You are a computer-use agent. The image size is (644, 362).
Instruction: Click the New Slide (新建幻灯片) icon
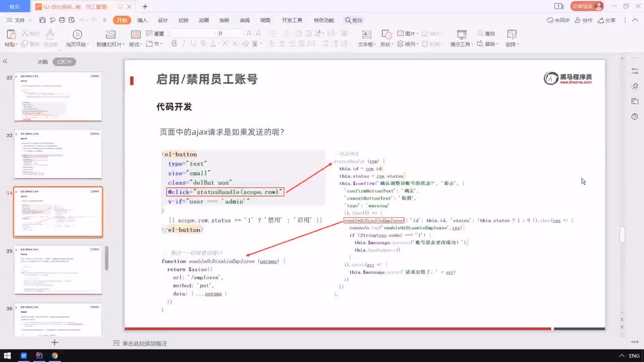click(110, 35)
